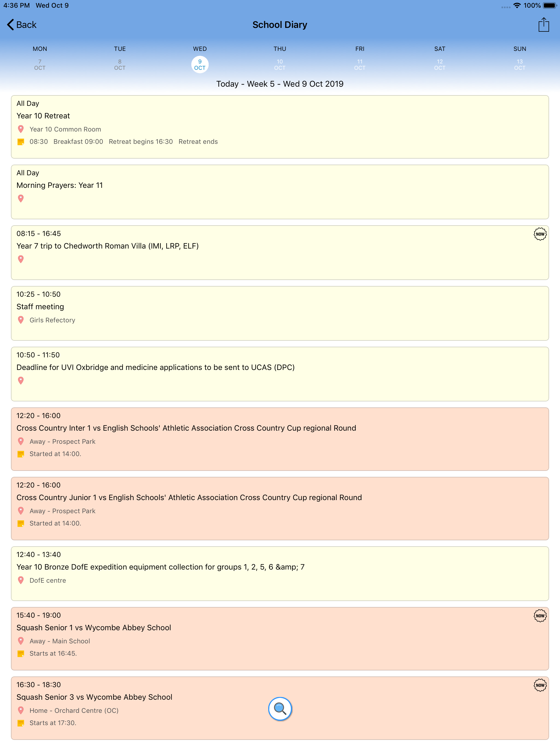This screenshot has width=560, height=747.
Task: Tap NOW badge on Squash Senior 1
Action: coord(540,615)
